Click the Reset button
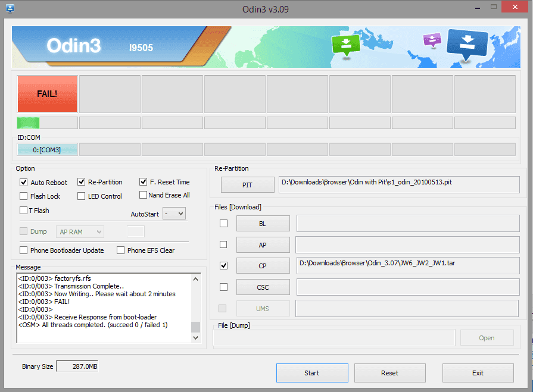Screen dimensions: 533x392 coord(390,373)
